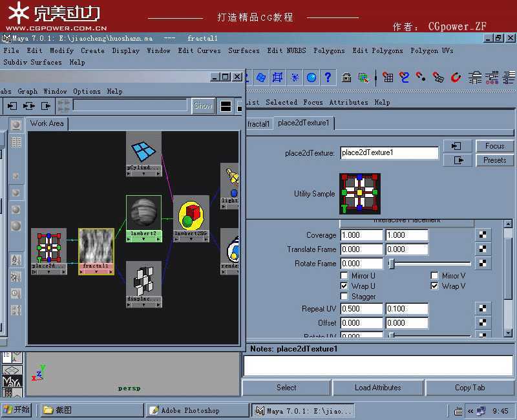Image resolution: width=517 pixels, height=420 pixels.
Task: Open the Attributes menu in Attribute Editor
Action: (348, 103)
